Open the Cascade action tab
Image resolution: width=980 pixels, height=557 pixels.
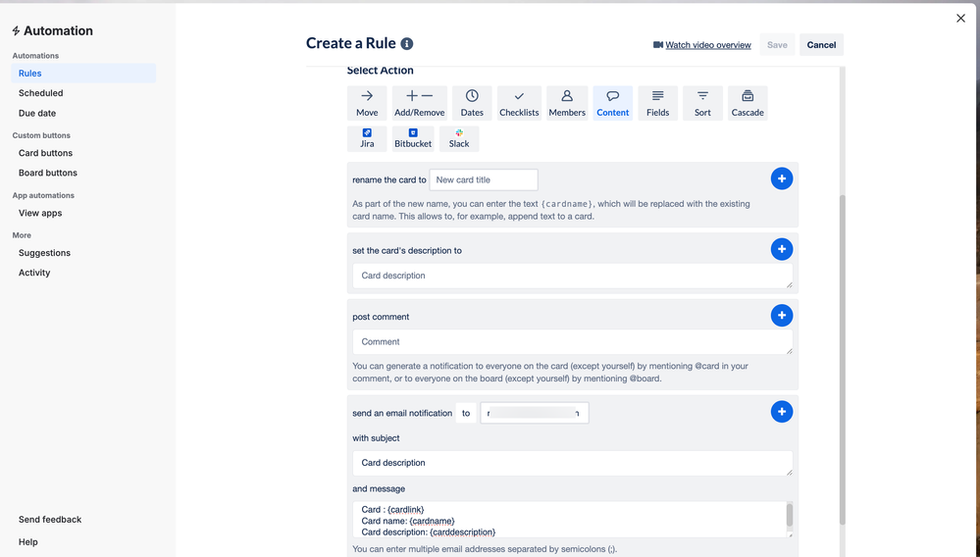tap(748, 103)
